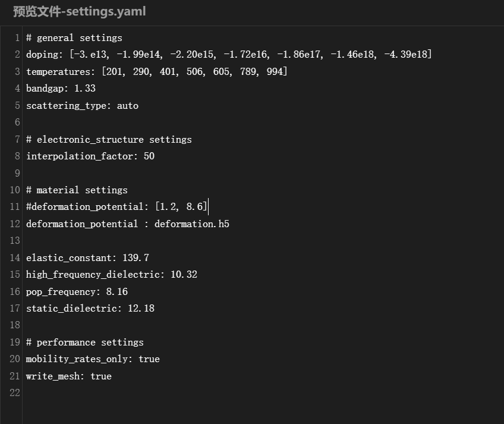The height and width of the screenshot is (424, 504).
Task: Click the '# performance settings' comment
Action: pos(85,343)
